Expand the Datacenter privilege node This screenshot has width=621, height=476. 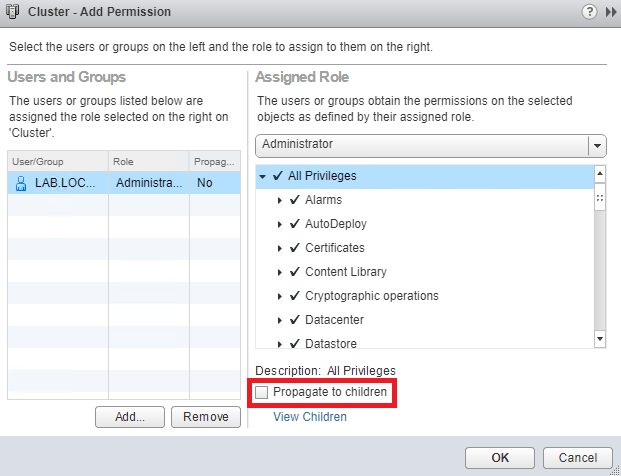click(x=280, y=320)
